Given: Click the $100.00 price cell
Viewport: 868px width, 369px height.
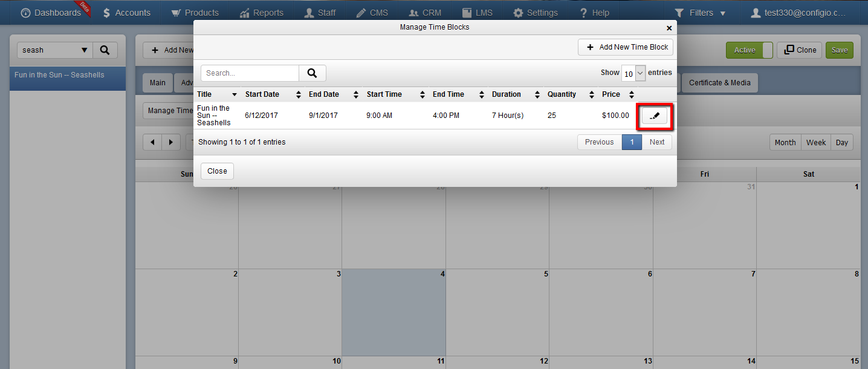Looking at the screenshot, I should 615,116.
